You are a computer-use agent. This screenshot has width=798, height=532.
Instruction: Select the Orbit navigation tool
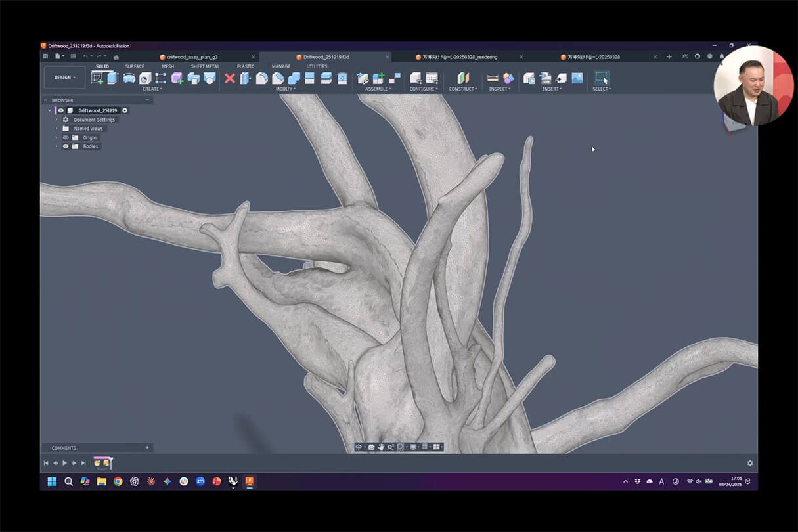pos(358,447)
